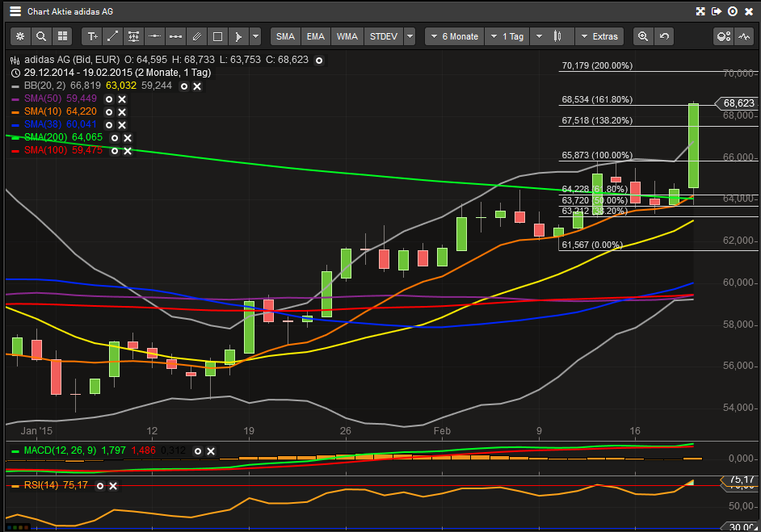Select the trend line drawing tool

click(x=113, y=36)
